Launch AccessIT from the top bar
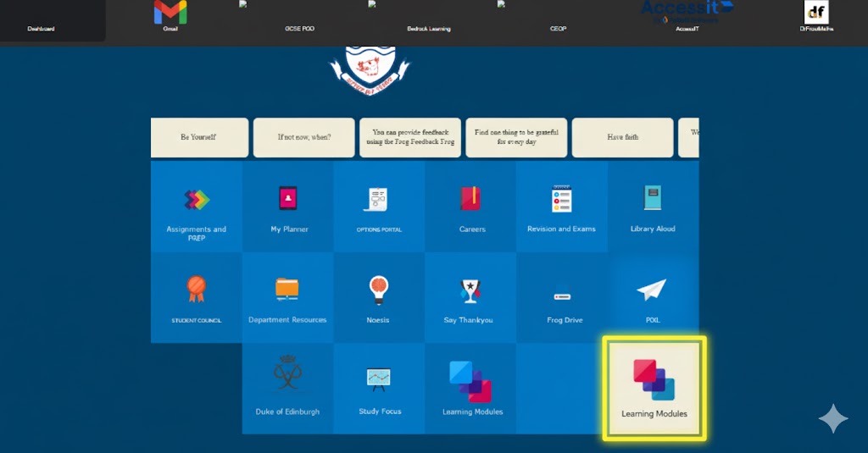This screenshot has width=868, height=453. click(x=687, y=17)
